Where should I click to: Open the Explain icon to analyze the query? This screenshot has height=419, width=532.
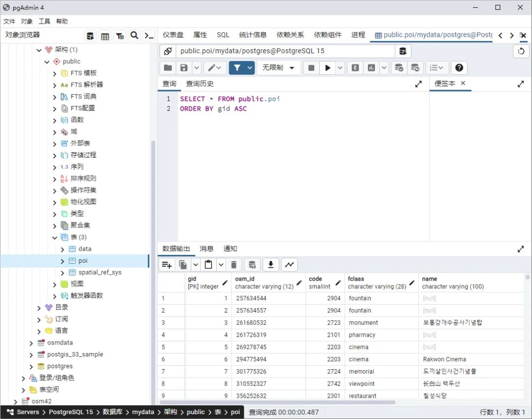point(355,68)
